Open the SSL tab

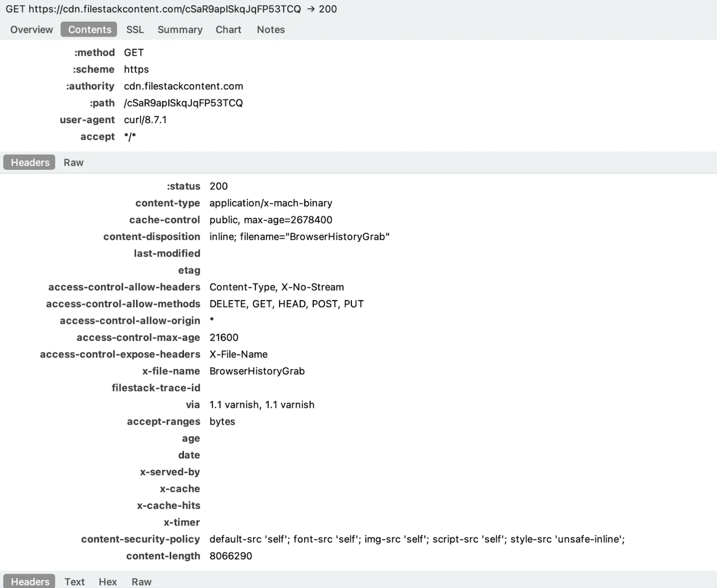pyautogui.click(x=135, y=30)
